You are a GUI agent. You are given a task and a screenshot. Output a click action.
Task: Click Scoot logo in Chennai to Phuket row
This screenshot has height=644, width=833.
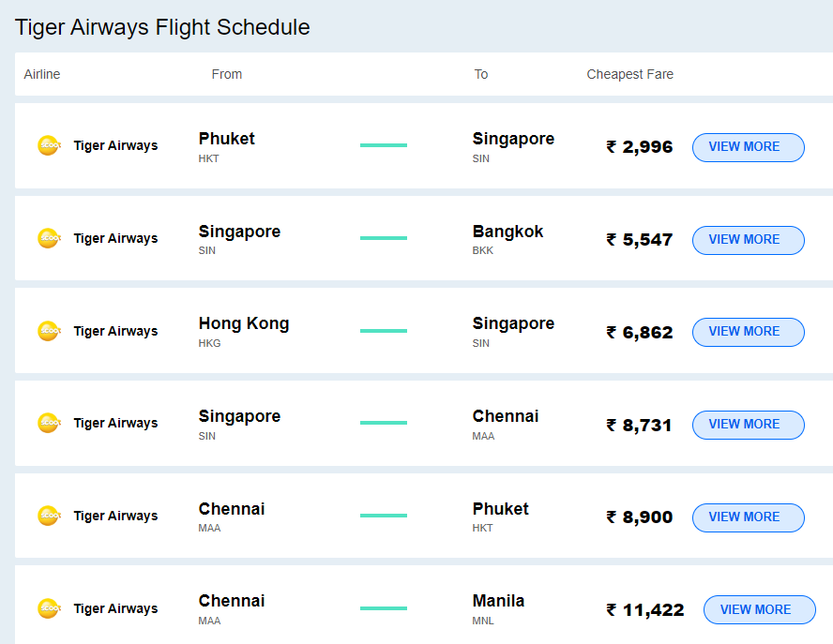pyautogui.click(x=49, y=516)
